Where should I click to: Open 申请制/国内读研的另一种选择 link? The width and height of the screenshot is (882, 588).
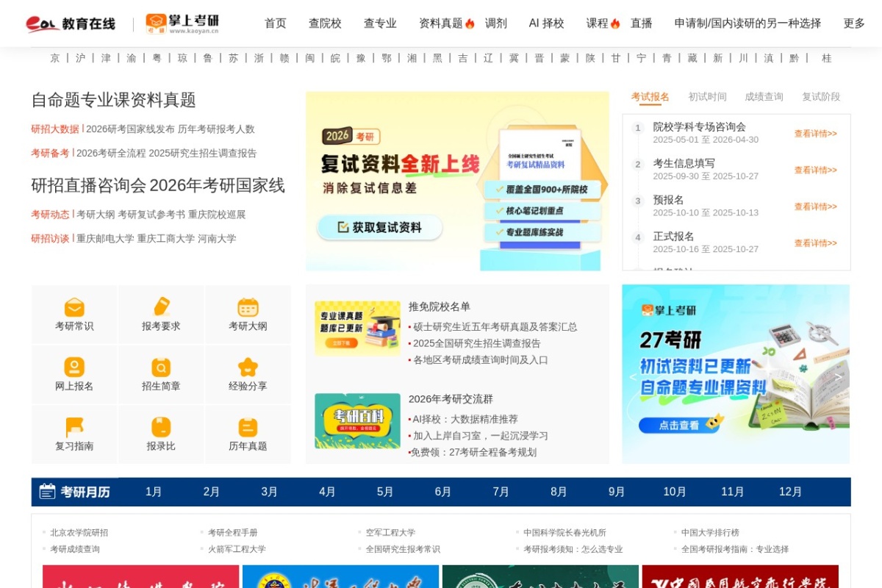coord(747,24)
